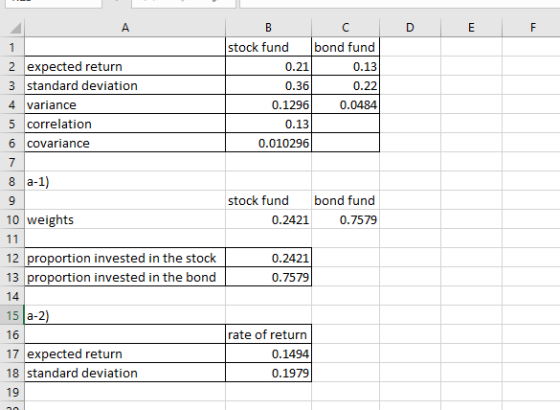Select column E header
This screenshot has width=560, height=410.
[471, 28]
